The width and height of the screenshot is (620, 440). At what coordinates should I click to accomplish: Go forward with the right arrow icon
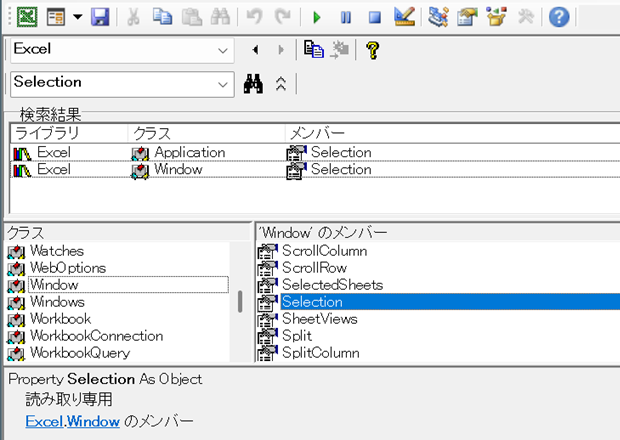pyautogui.click(x=281, y=50)
